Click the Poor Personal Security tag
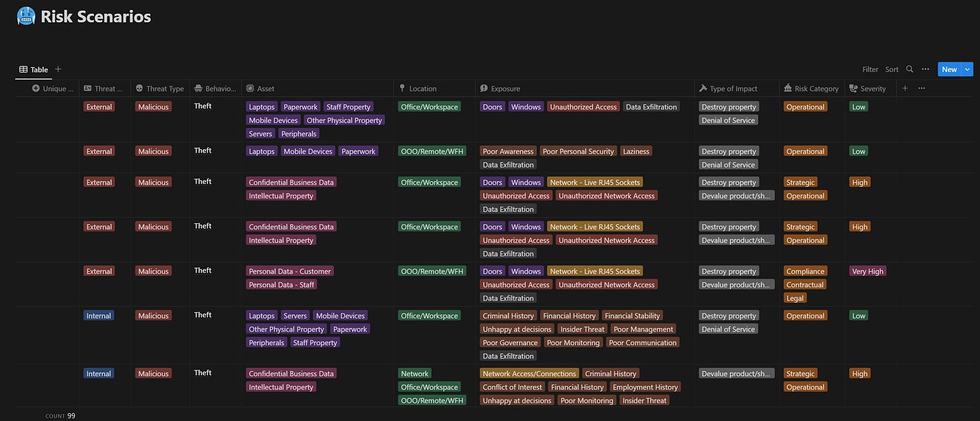The height and width of the screenshot is (421, 980). click(578, 151)
